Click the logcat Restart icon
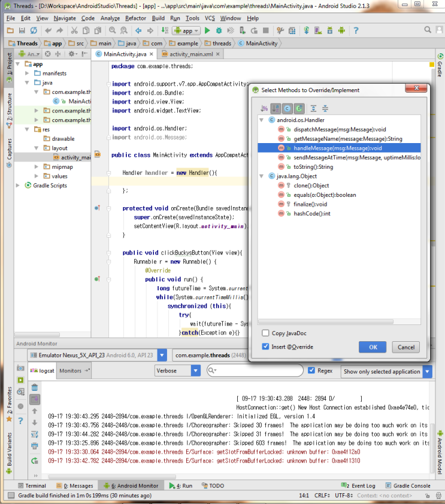This screenshot has width=445, height=504. (x=35, y=461)
